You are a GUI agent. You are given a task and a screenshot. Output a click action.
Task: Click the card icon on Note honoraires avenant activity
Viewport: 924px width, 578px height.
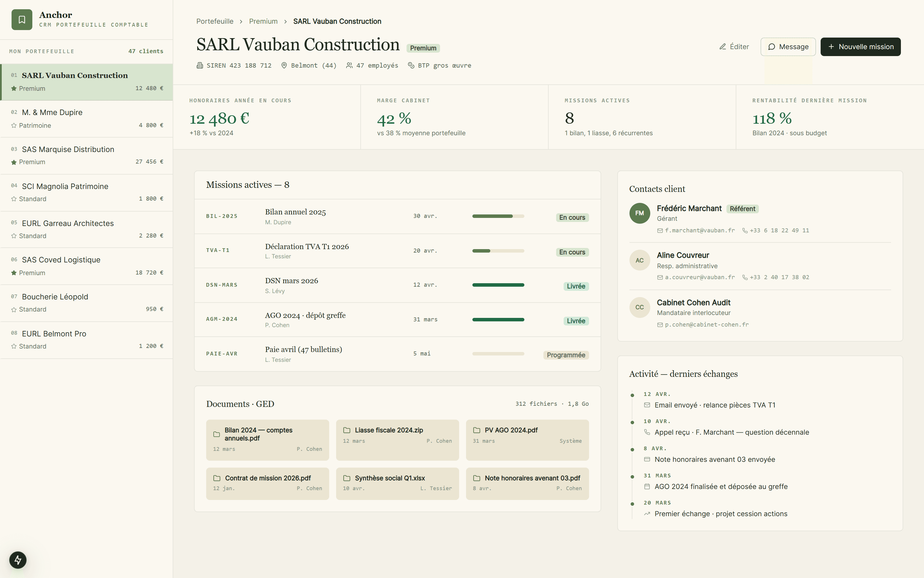click(x=647, y=459)
